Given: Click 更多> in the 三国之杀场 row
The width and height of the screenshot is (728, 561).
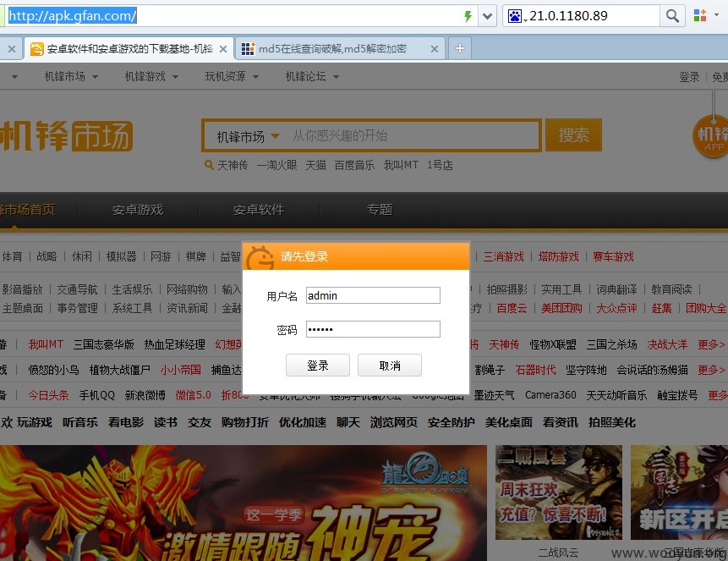Looking at the screenshot, I should pos(711,344).
